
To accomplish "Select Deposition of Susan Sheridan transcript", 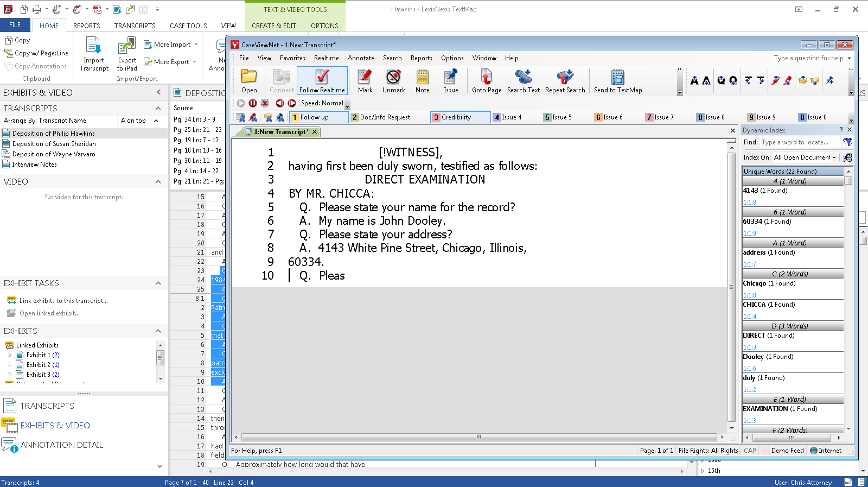I will pyautogui.click(x=54, y=144).
